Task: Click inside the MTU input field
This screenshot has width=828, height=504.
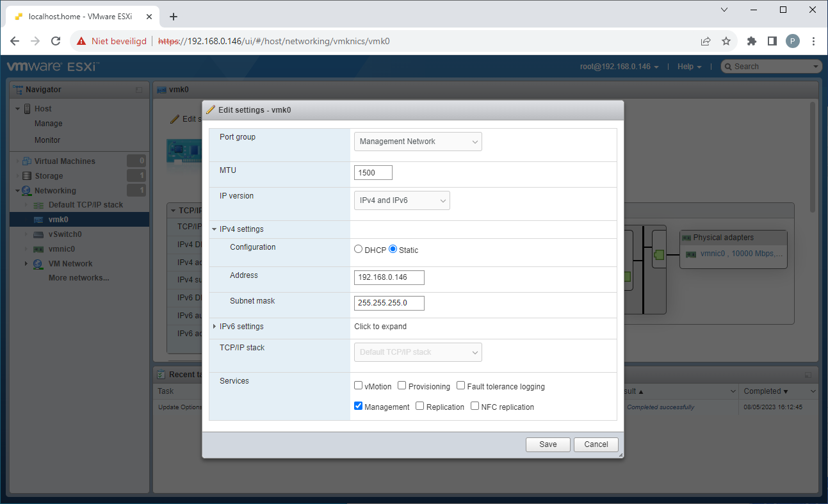Action: coord(373,172)
